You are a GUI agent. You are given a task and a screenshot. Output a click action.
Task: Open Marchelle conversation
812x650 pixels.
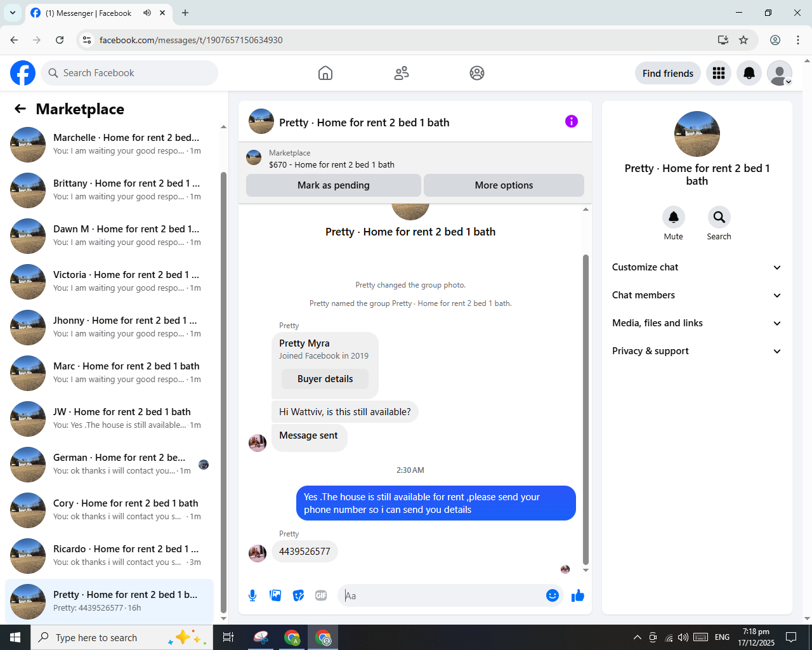pyautogui.click(x=109, y=145)
